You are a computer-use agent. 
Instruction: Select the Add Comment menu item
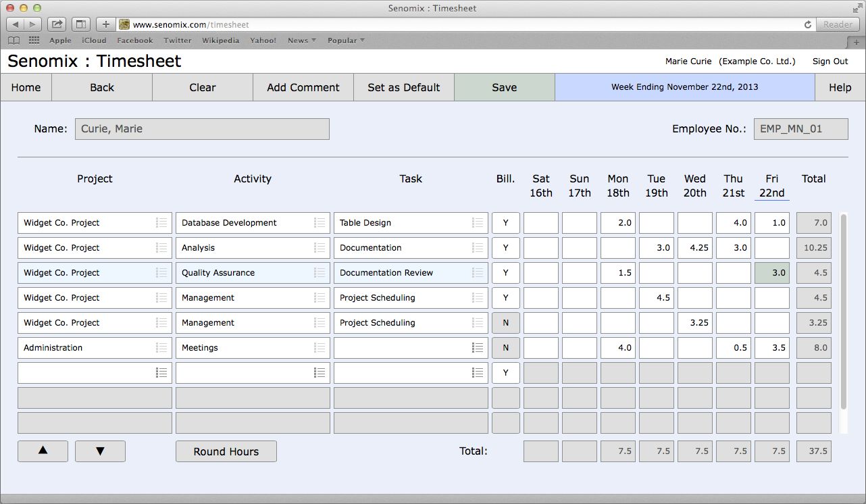point(303,87)
